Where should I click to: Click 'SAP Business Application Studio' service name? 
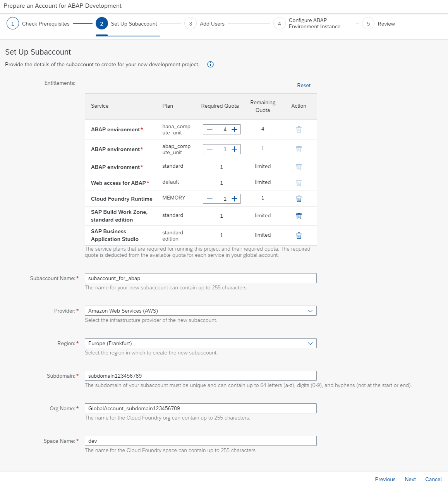(x=115, y=235)
